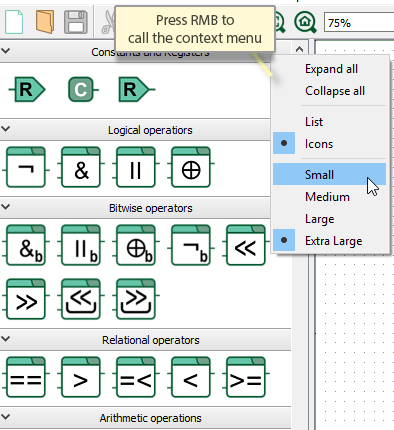The width and height of the screenshot is (394, 430).
Task: Choose the cyclic shift right block
Action: click(x=136, y=299)
